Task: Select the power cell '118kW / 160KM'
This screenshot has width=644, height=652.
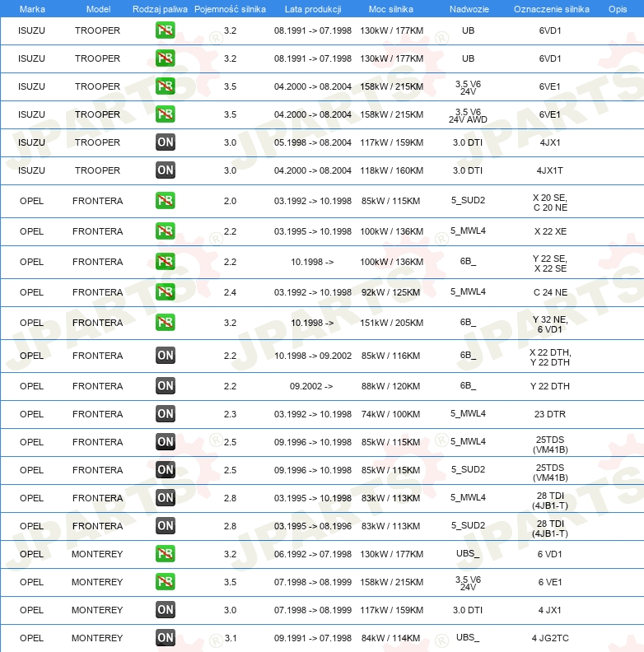Action: (x=391, y=170)
